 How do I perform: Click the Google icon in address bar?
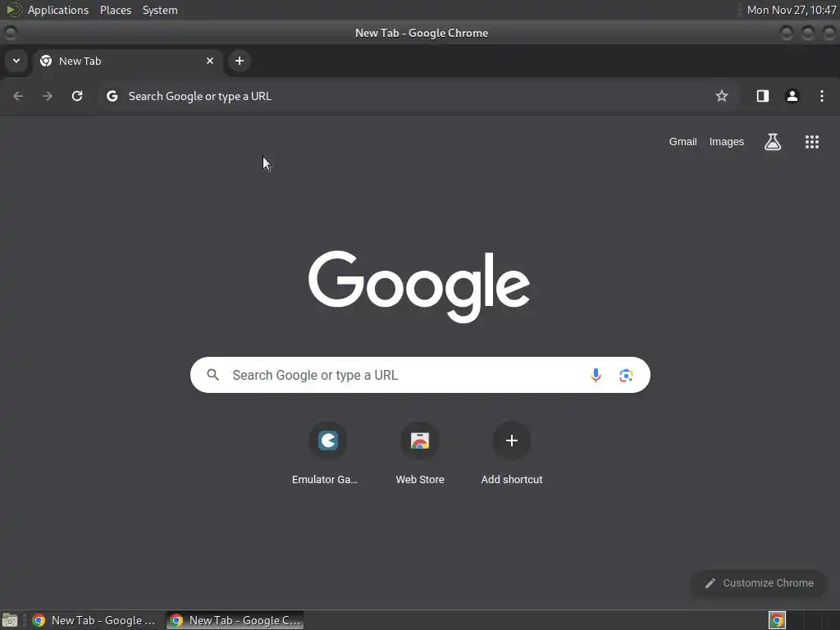pos(112,96)
